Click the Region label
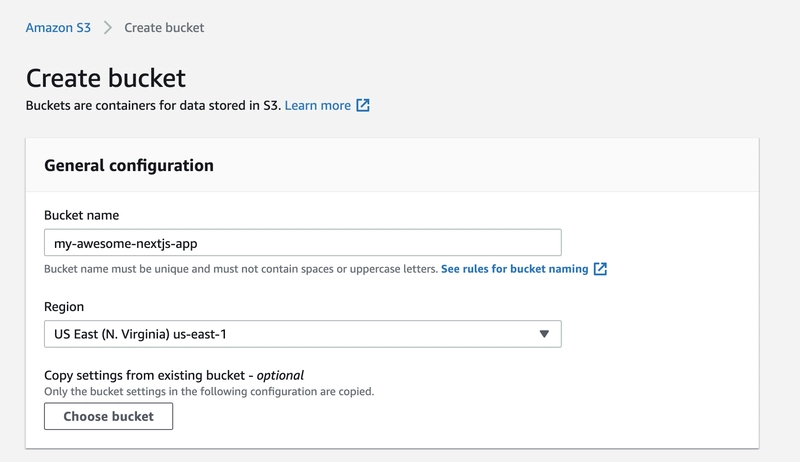 (x=64, y=306)
